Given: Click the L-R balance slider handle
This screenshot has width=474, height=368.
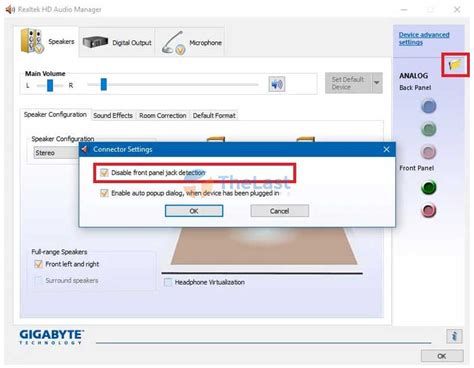Looking at the screenshot, I should [50, 85].
